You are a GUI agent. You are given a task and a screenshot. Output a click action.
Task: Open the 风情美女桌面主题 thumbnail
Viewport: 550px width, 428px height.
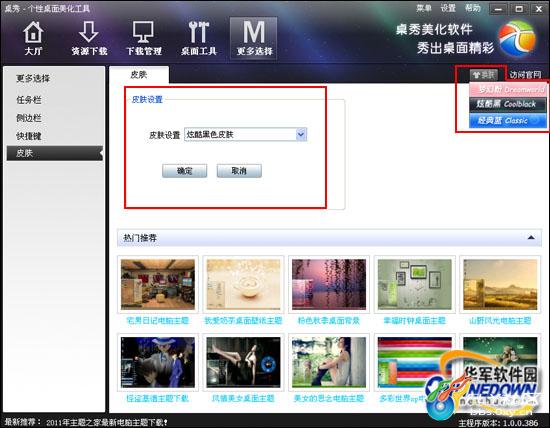tap(243, 362)
